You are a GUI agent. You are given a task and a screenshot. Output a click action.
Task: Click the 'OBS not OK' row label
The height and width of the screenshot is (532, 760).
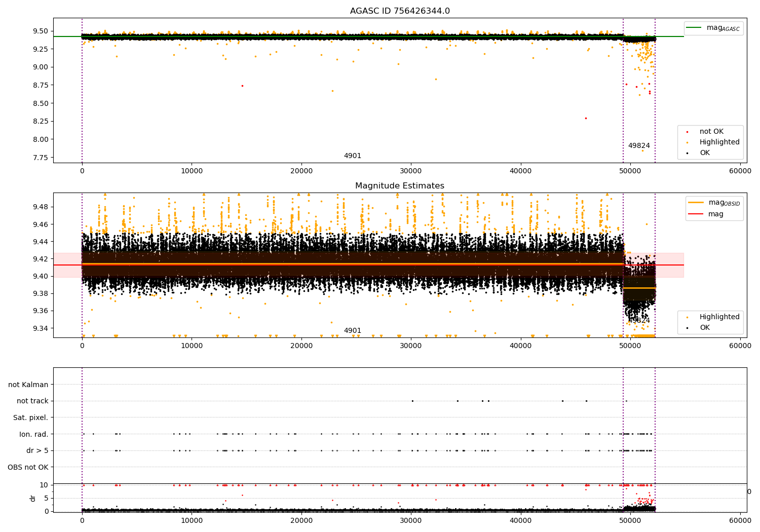[x=28, y=468]
